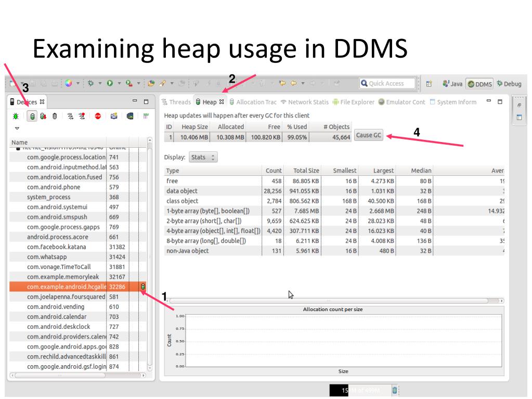Screen dimensions: 532x399
Task: Switch to the Java perspective
Action: coord(452,84)
